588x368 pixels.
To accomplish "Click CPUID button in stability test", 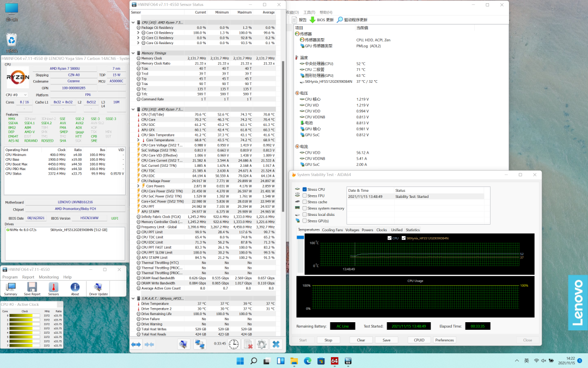I will click(x=419, y=340).
